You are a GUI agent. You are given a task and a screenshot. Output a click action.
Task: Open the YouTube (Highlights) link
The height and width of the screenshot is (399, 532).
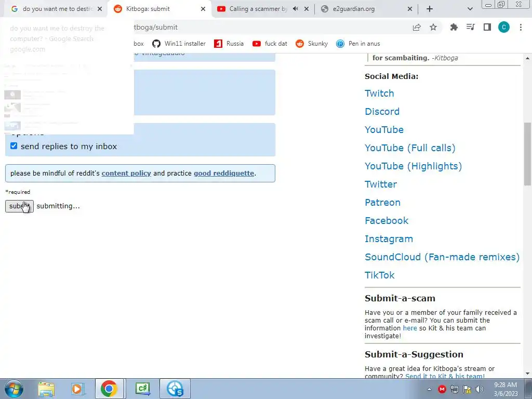pyautogui.click(x=413, y=166)
